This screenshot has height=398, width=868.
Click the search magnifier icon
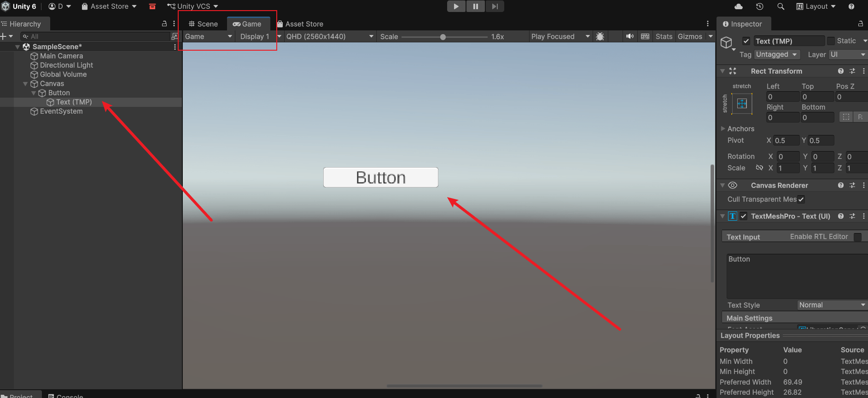point(781,6)
